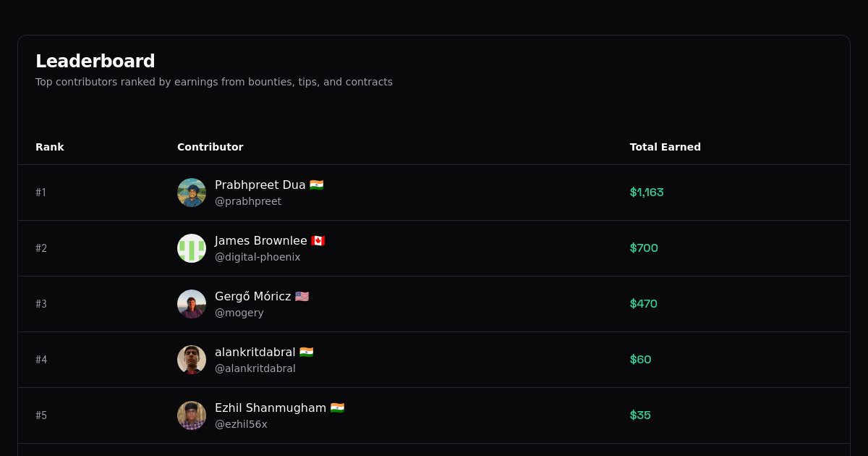Open the @digital-phoenix username link
Image resolution: width=868 pixels, height=456 pixels.
(x=258, y=257)
